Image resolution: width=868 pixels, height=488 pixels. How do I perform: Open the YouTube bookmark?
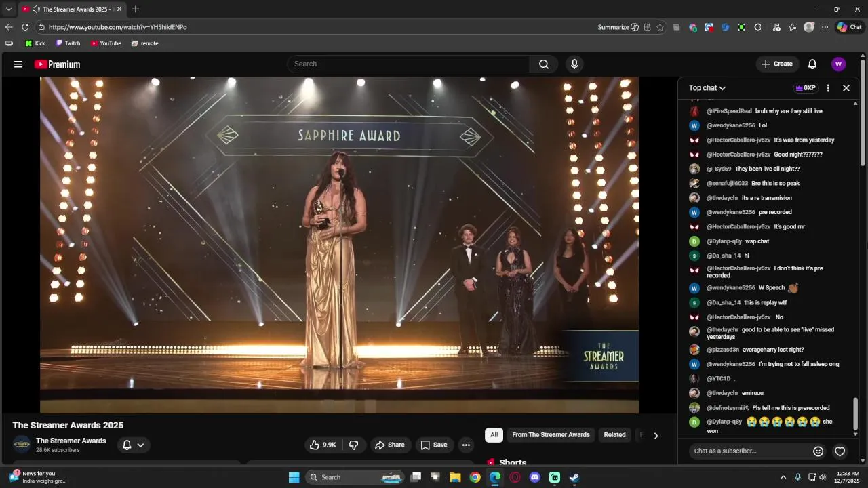point(106,43)
